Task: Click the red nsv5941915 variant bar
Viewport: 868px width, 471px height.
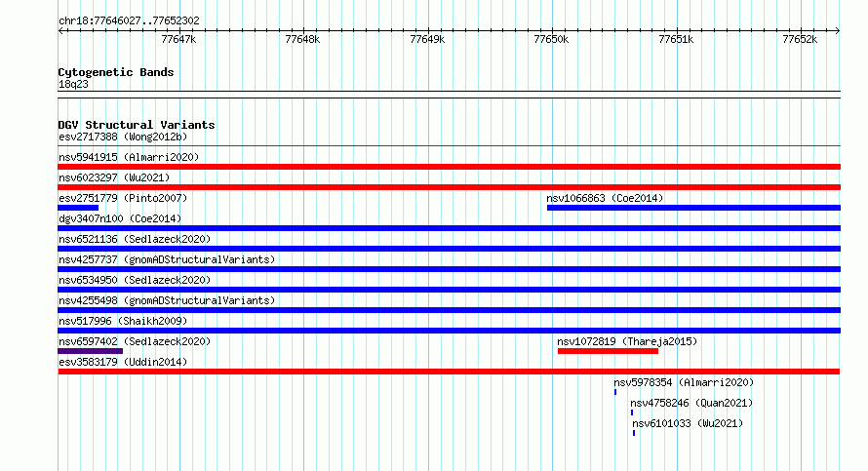Action: click(x=449, y=167)
